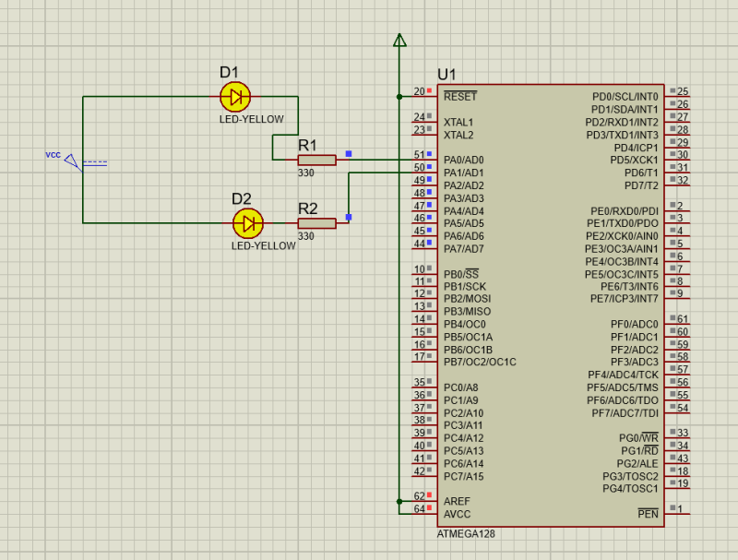Select the D2 yellow LED symbol
Viewport: 738px width, 560px height.
(x=248, y=222)
